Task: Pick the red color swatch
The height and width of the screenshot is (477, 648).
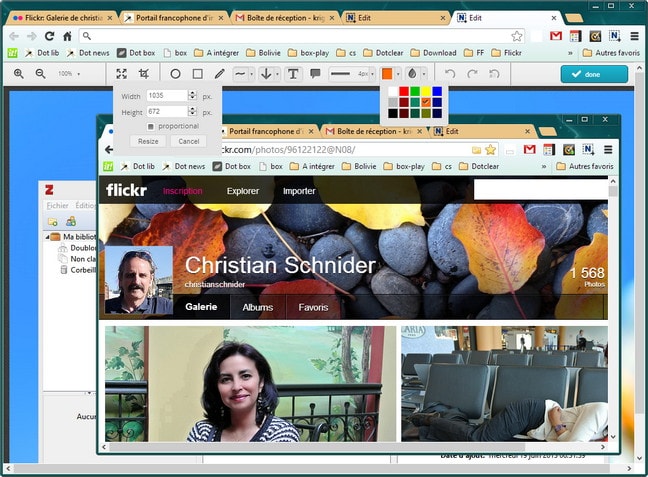Action: point(404,91)
